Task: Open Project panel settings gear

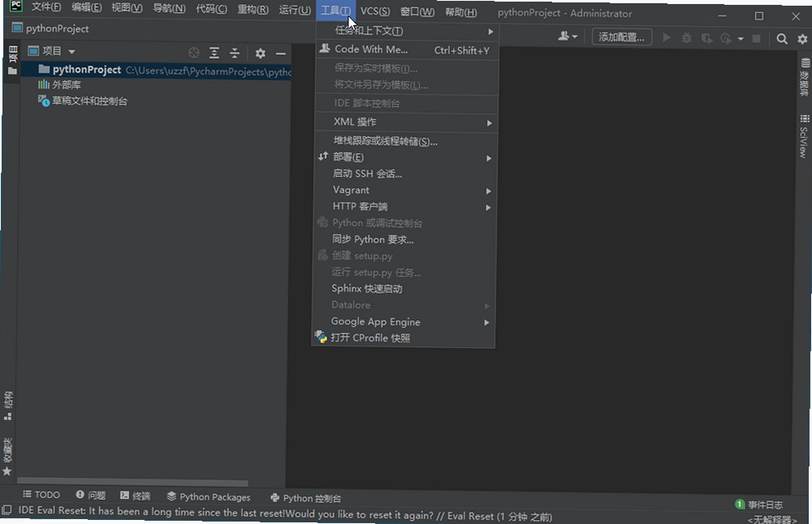Action: [260, 53]
